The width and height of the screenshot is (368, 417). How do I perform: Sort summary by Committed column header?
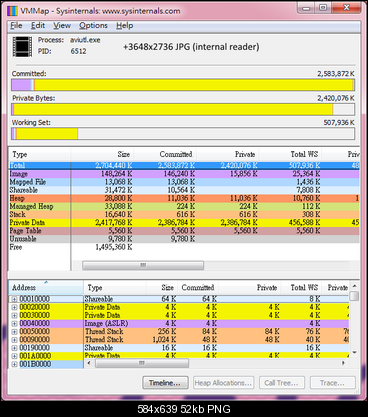click(165, 154)
